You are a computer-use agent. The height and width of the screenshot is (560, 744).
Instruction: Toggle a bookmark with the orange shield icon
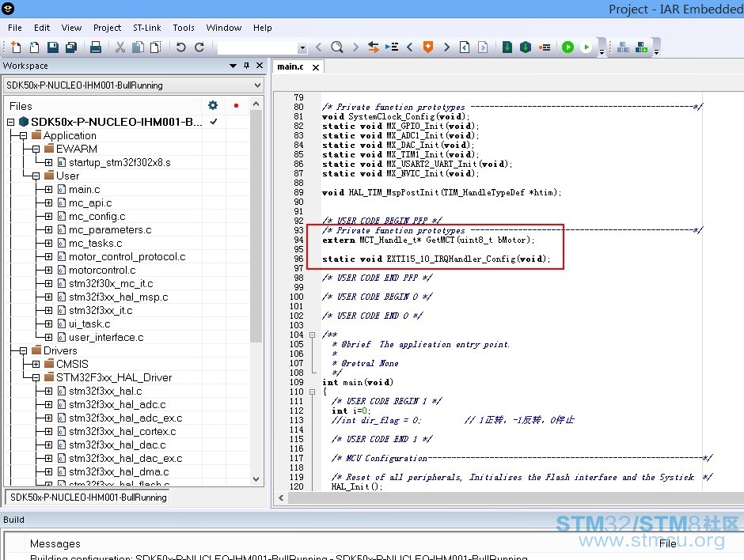point(428,47)
